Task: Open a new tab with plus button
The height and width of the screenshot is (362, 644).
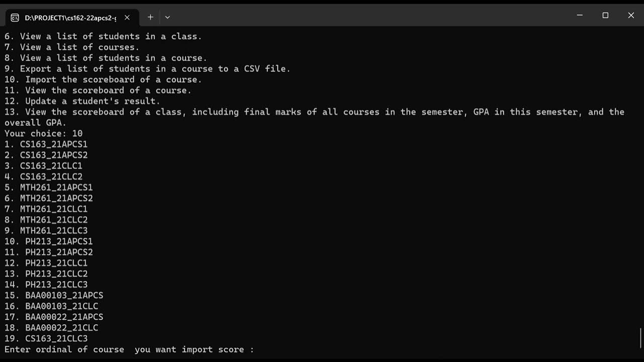Action: [150, 17]
